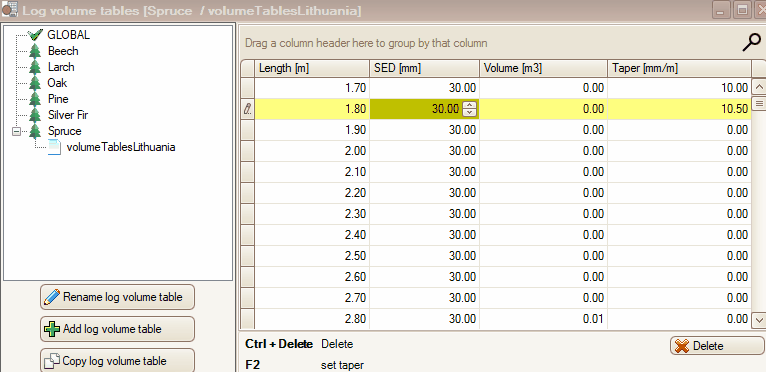The width and height of the screenshot is (766, 372).
Task: Click the scrollbar up arrow in grid
Action: [x=759, y=88]
